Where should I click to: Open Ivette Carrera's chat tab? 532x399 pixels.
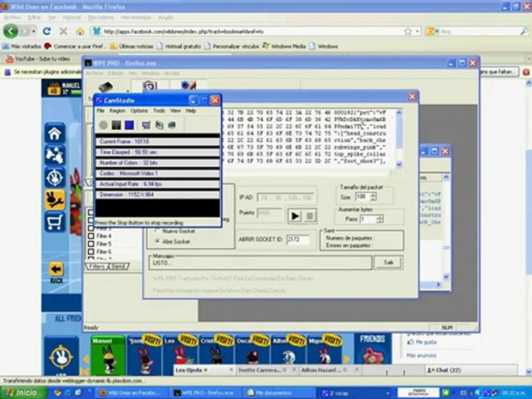click(259, 370)
